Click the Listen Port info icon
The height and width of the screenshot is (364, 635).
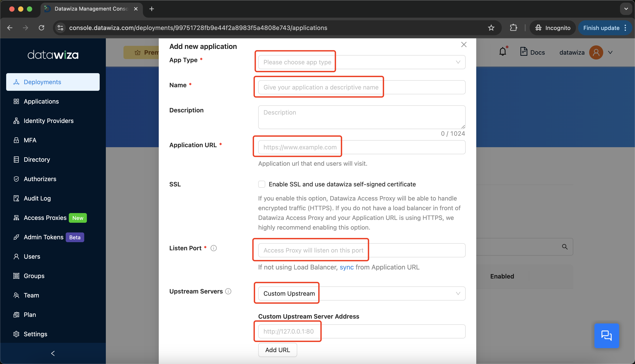pyautogui.click(x=214, y=248)
